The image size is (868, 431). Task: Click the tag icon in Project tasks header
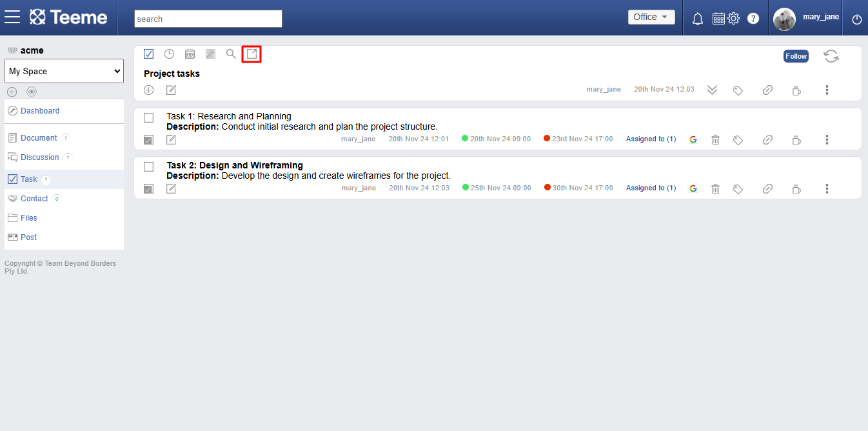click(738, 90)
